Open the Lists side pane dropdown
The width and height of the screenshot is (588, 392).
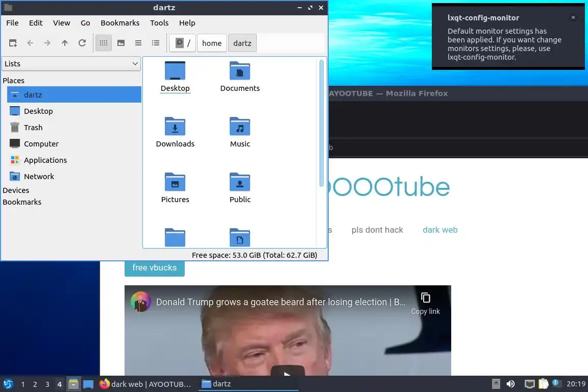coord(71,64)
